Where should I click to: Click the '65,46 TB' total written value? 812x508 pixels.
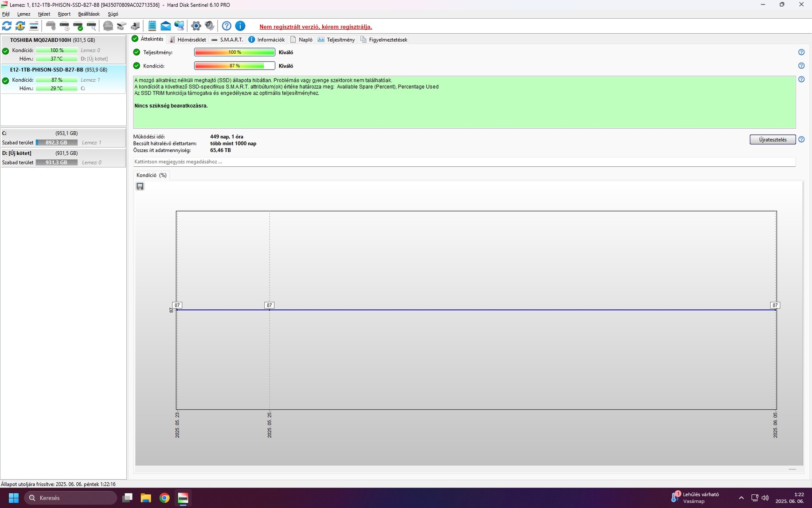click(220, 150)
